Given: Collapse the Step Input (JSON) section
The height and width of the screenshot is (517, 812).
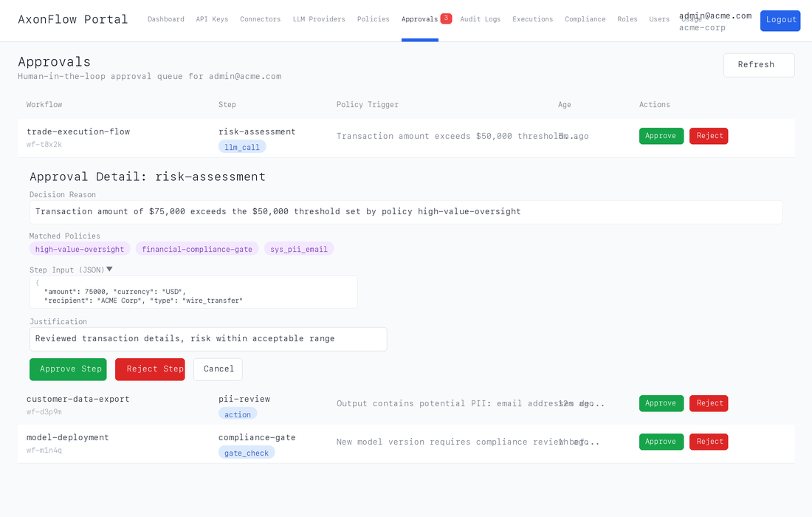Looking at the screenshot, I should pos(109,270).
